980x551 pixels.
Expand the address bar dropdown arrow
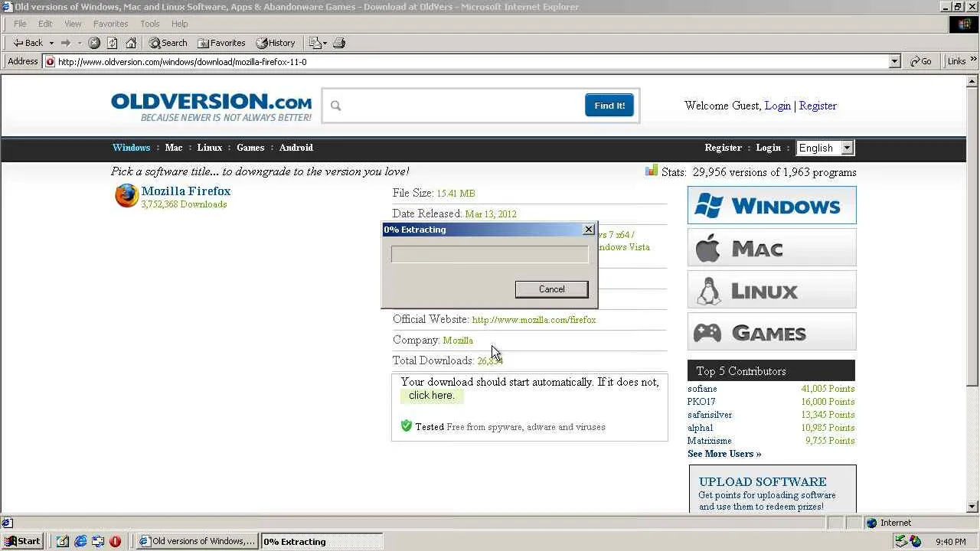894,61
